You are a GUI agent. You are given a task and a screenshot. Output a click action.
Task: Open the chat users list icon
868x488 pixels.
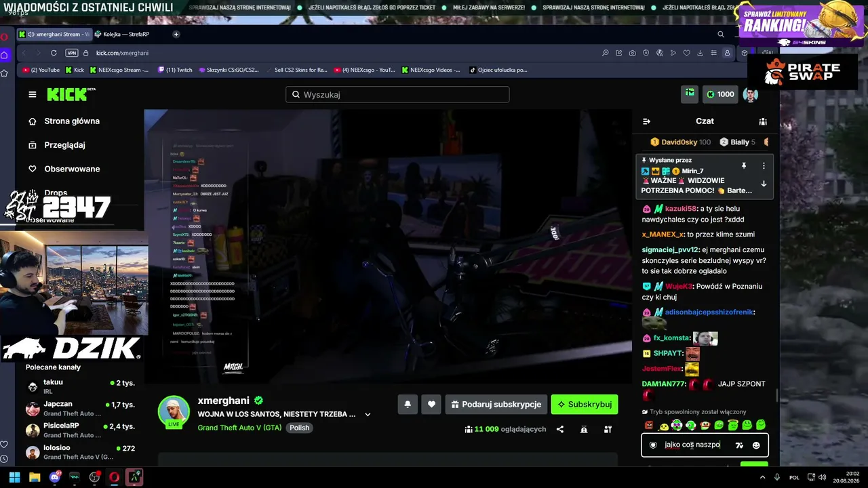point(763,121)
